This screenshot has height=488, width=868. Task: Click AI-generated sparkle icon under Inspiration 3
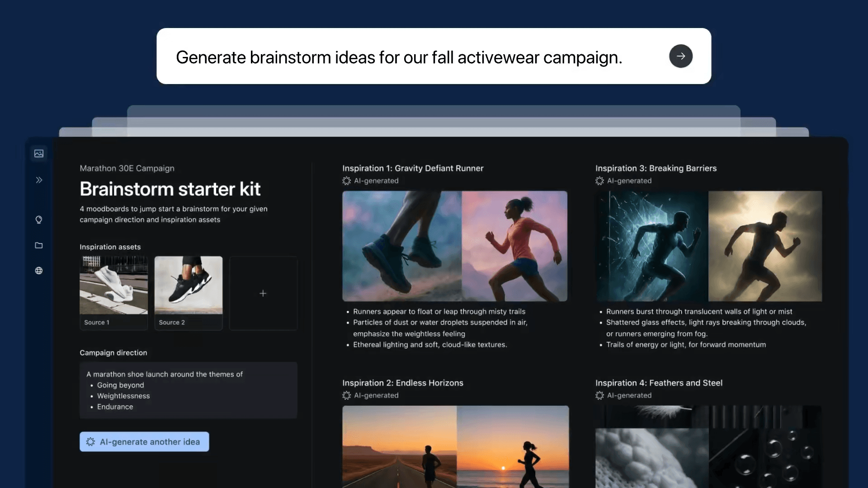599,181
